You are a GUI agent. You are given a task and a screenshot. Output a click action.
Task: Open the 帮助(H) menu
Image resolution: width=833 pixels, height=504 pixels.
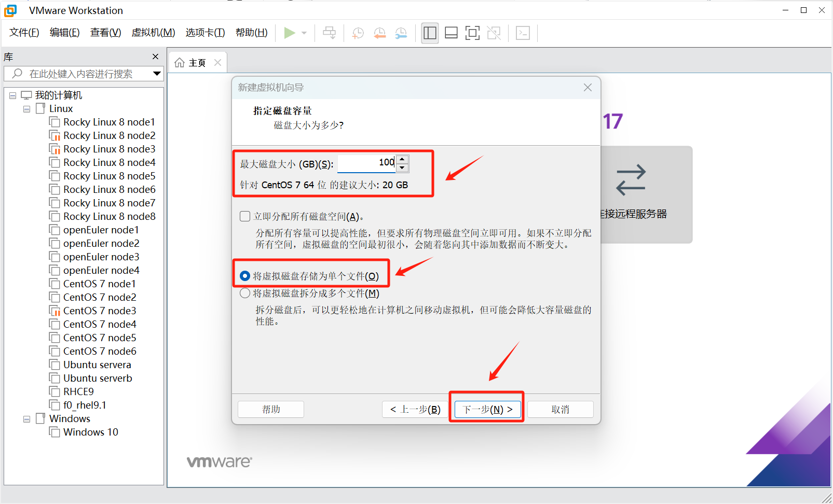pyautogui.click(x=251, y=33)
